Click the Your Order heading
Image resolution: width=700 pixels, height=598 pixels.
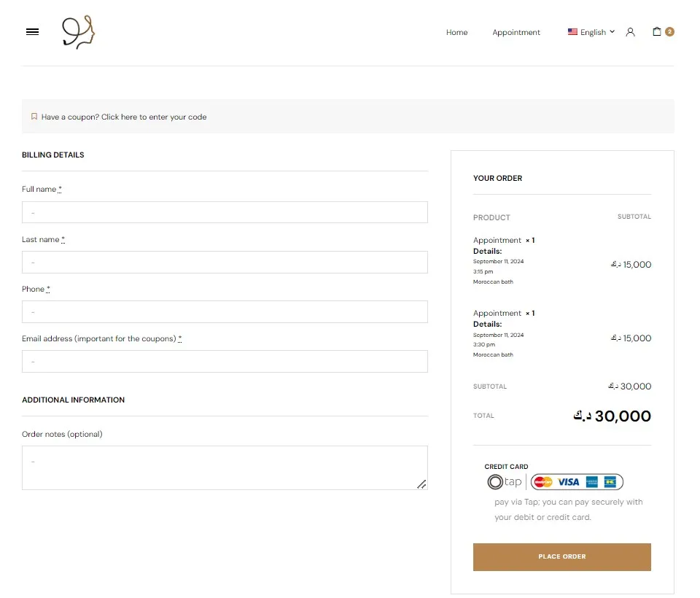point(497,178)
